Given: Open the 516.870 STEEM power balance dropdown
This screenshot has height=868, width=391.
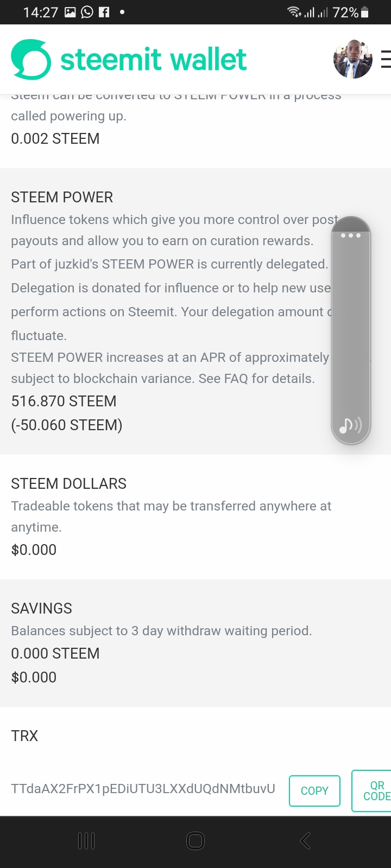Looking at the screenshot, I should pos(64,401).
